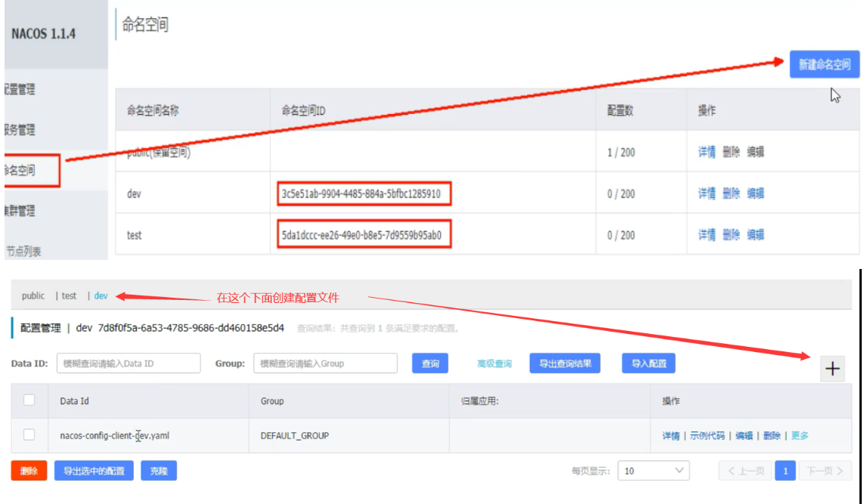Click the 克隆 button
Image resolution: width=867 pixels, height=504 pixels.
click(x=159, y=471)
